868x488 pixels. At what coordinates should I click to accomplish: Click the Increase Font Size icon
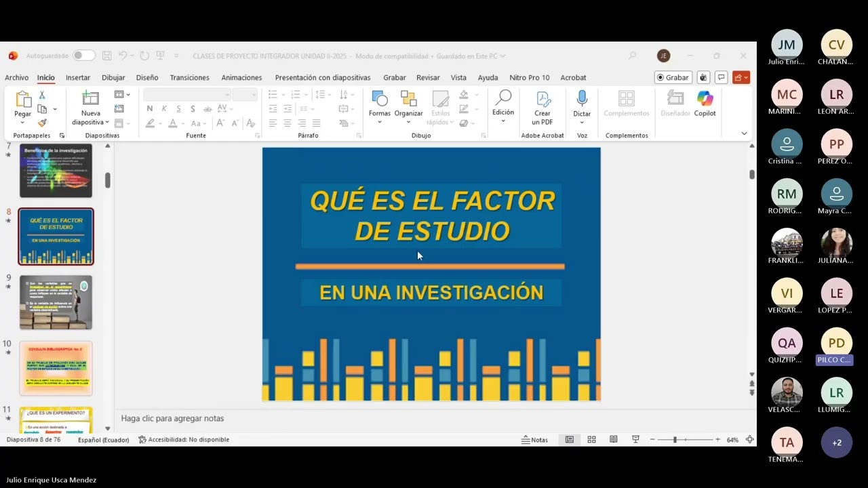(220, 123)
